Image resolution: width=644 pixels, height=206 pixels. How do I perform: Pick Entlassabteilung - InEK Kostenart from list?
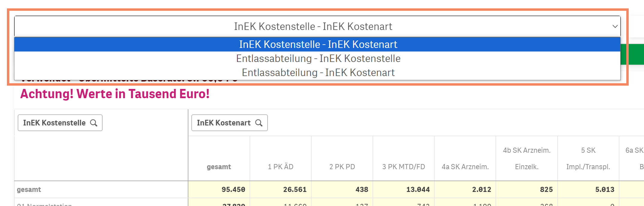click(x=318, y=72)
